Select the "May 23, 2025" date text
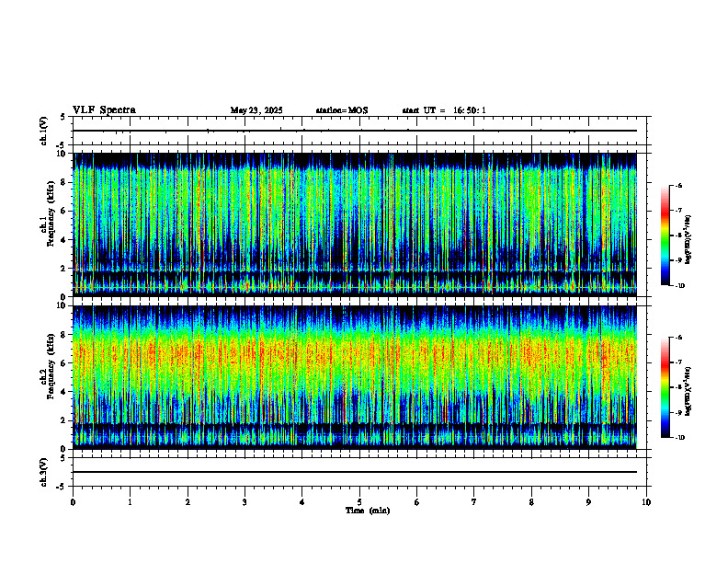The height and width of the screenshot is (563, 728). click(256, 110)
